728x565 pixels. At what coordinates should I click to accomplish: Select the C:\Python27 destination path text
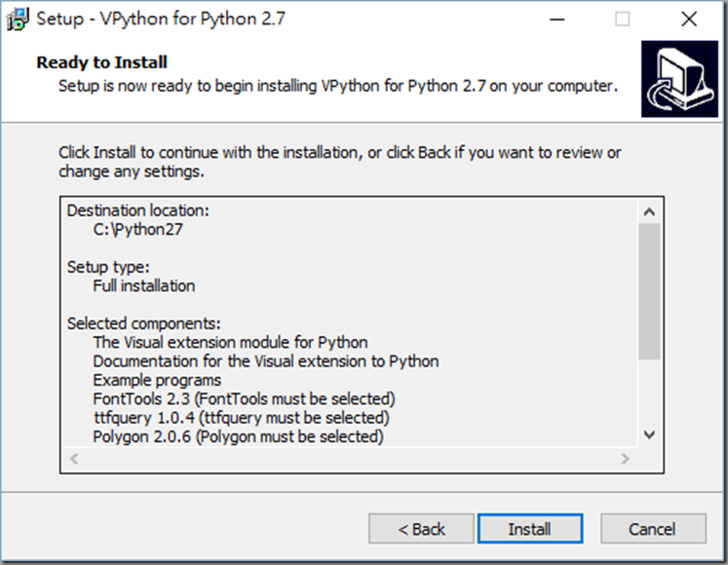137,229
